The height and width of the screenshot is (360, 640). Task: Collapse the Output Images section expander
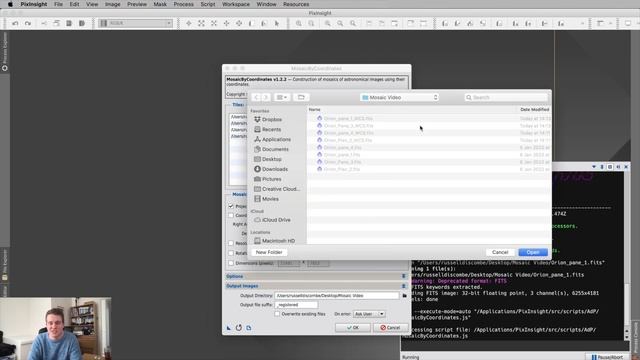[x=404, y=286]
